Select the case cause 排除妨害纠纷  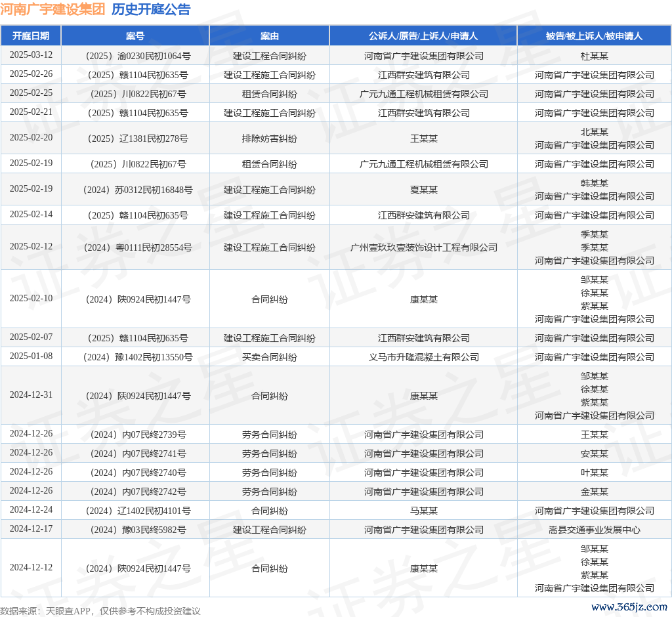click(x=269, y=138)
